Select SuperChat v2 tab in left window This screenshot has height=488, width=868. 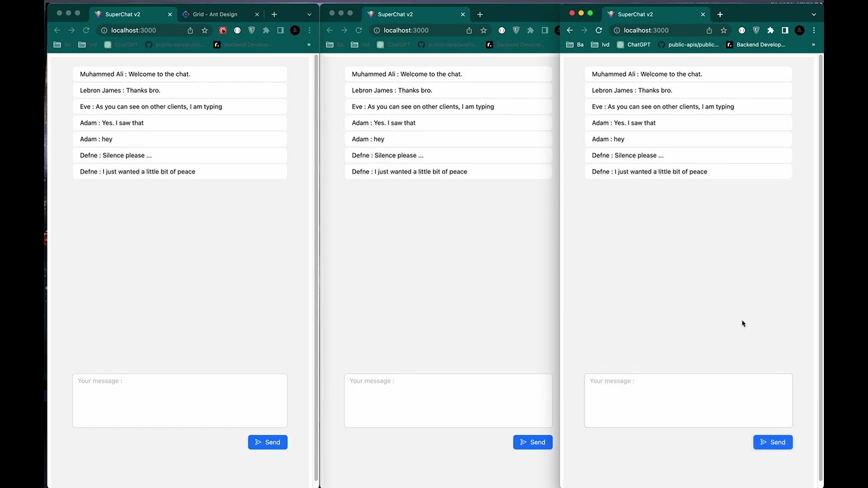pyautogui.click(x=133, y=14)
